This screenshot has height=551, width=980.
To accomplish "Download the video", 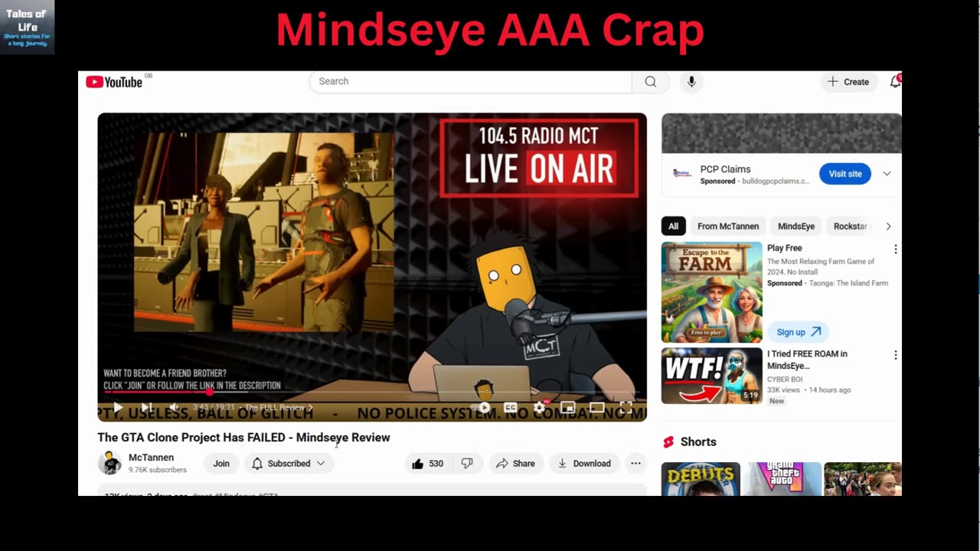I will [x=584, y=464].
